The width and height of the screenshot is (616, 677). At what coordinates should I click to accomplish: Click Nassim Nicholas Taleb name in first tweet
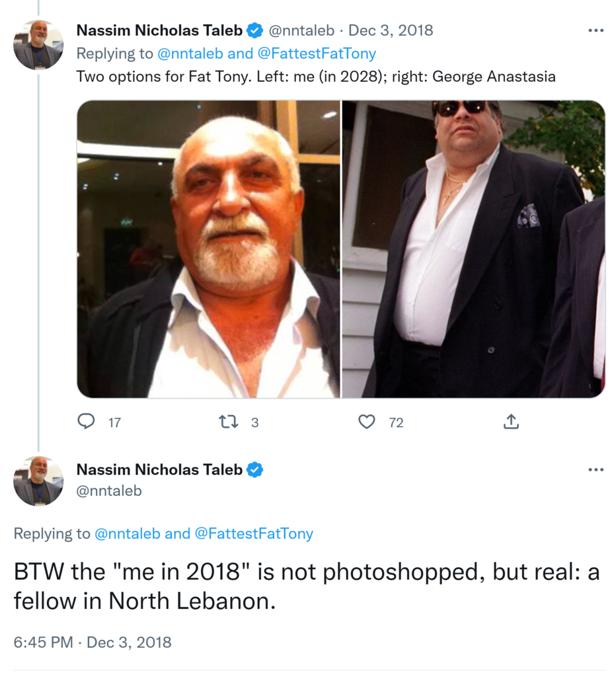click(x=159, y=30)
